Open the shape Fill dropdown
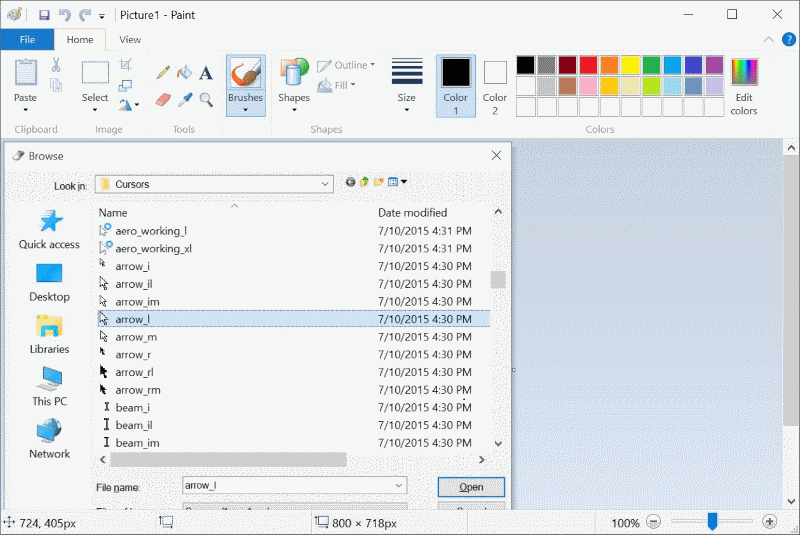 (x=336, y=85)
